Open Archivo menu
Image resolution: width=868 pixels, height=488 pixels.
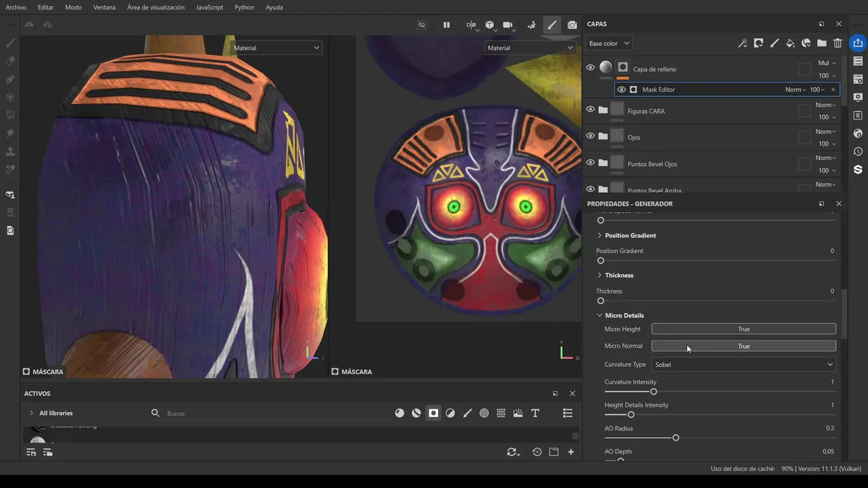tap(16, 7)
